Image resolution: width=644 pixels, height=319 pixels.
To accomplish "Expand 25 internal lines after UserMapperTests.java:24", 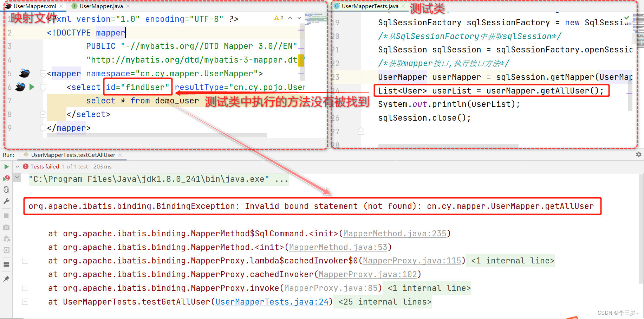I will (x=25, y=301).
